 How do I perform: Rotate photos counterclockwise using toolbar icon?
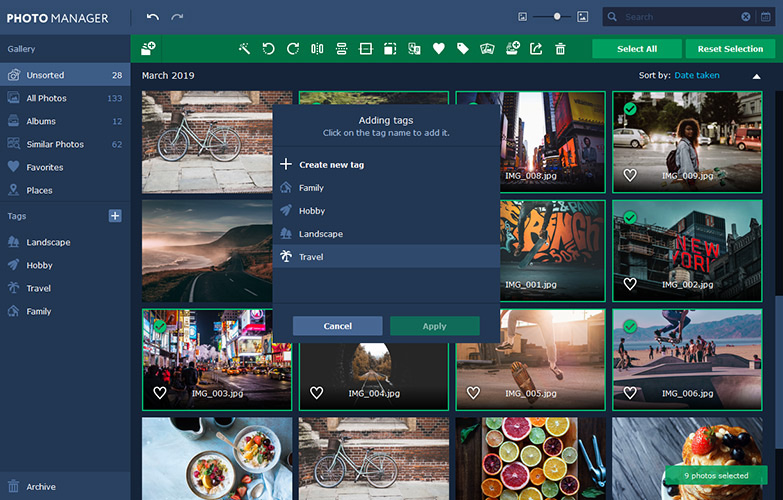(268, 48)
